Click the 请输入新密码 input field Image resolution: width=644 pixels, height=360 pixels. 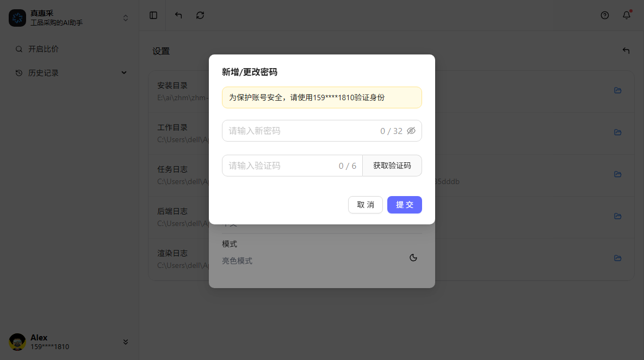pos(299,131)
